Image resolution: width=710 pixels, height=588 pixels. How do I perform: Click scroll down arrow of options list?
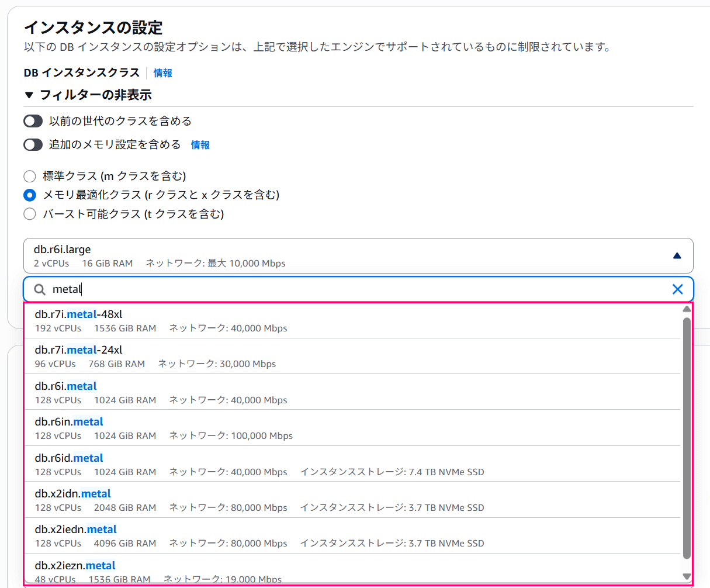coord(687,576)
